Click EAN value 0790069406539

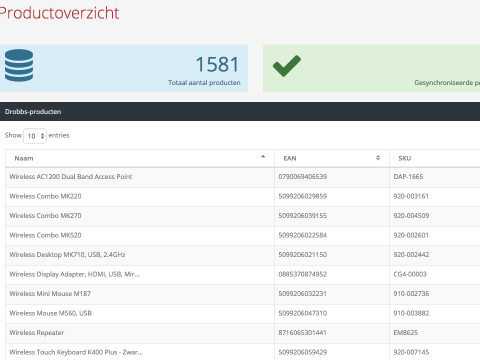click(x=303, y=177)
